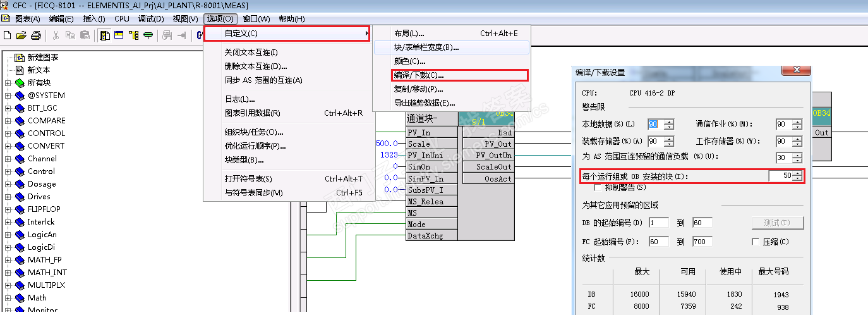Click the 新文本 document icon in tree
This screenshot has width=868, height=315.
pos(20,70)
